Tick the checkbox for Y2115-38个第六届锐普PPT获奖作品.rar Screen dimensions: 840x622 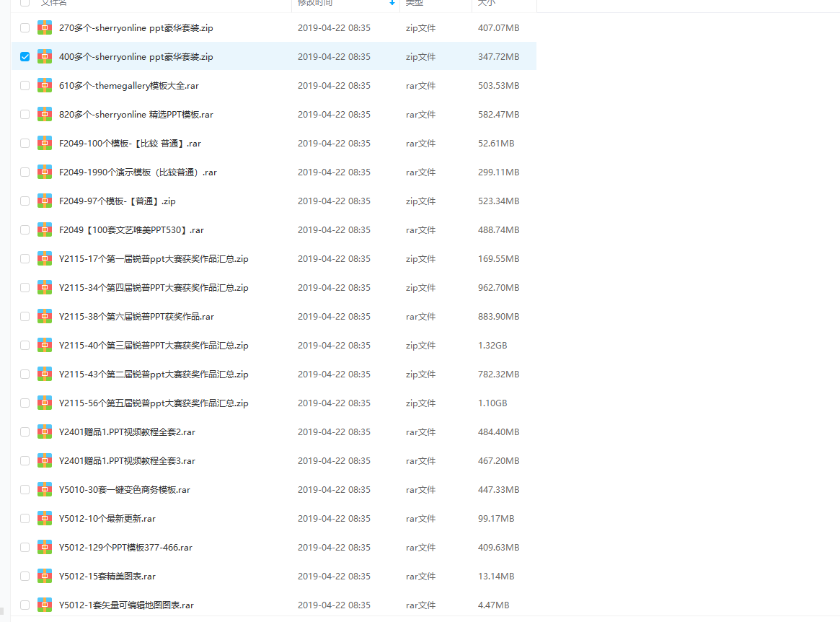(25, 316)
